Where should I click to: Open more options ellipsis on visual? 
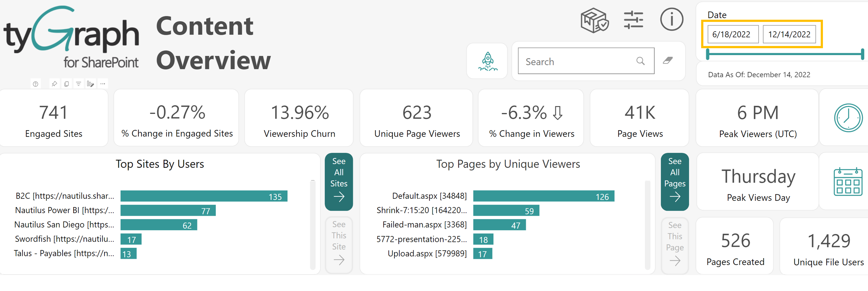[103, 84]
